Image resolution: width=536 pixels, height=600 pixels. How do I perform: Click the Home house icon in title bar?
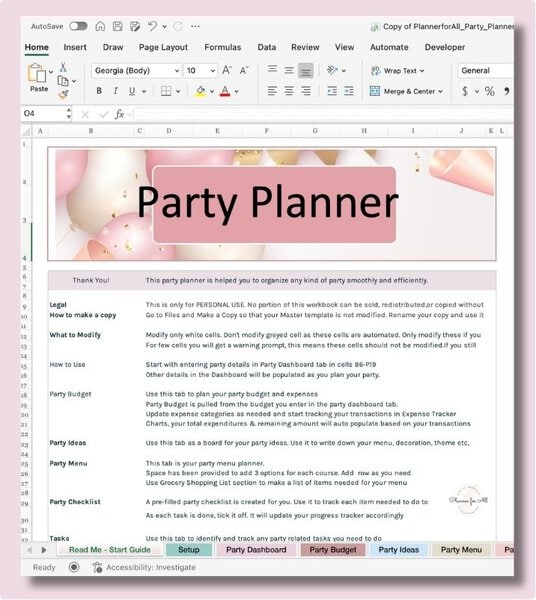[x=100, y=26]
